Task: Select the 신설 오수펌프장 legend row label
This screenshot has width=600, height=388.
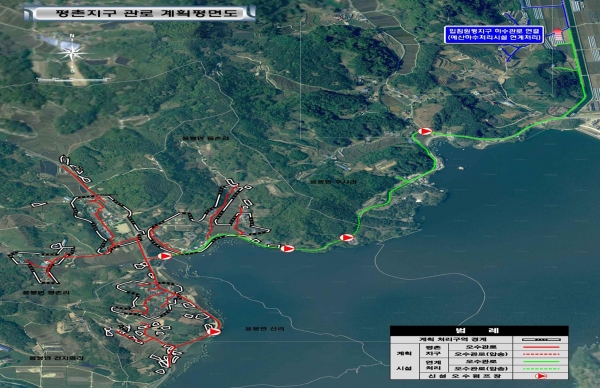Action: [451, 376]
